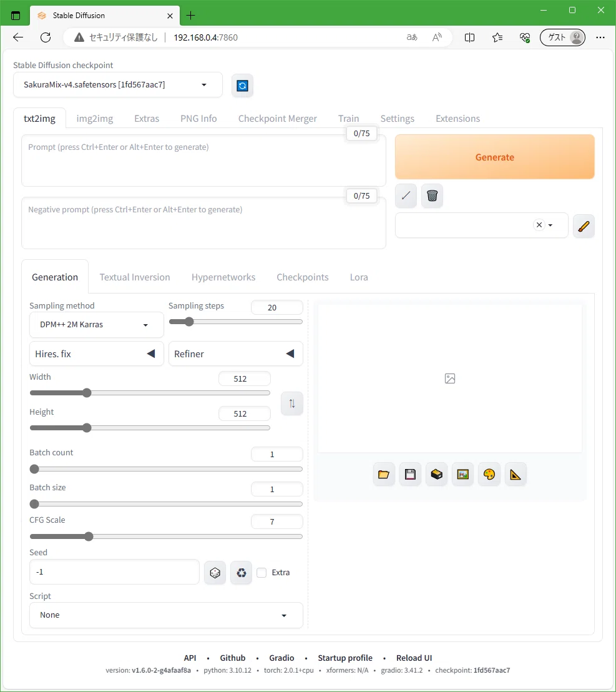Open the Script dropdown showing None
Viewport: 616px width, 692px height.
point(166,615)
